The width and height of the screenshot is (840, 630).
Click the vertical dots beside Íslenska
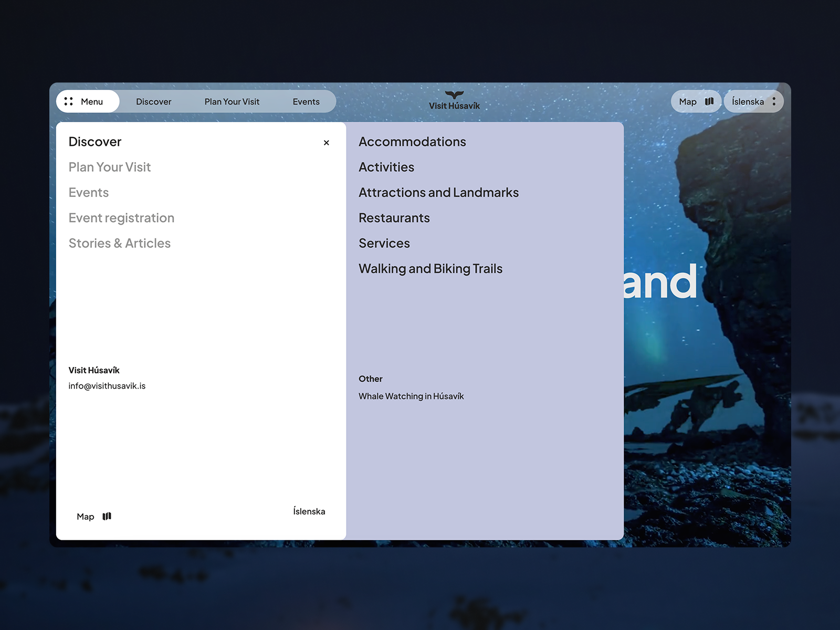click(x=774, y=101)
